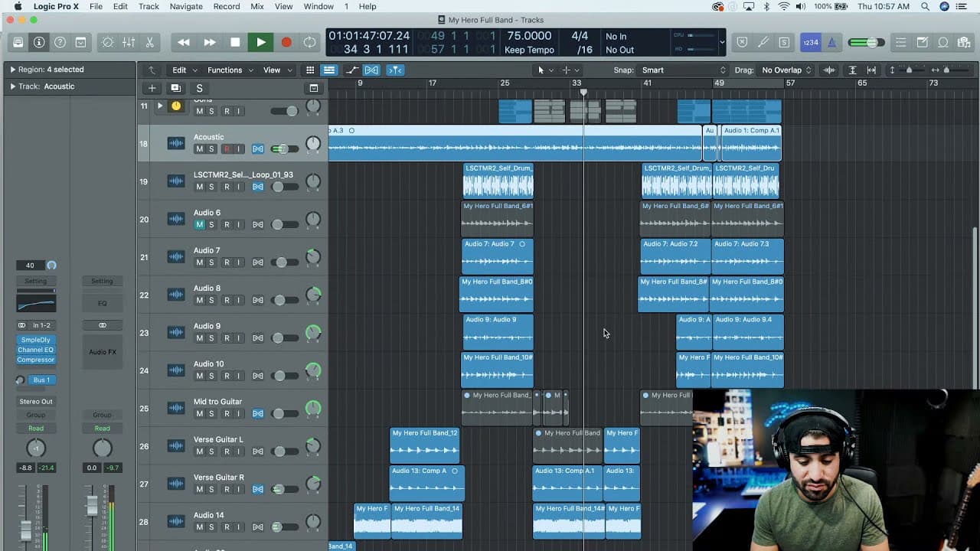Open the Tuner
The width and height of the screenshot is (980, 551).
click(x=763, y=43)
